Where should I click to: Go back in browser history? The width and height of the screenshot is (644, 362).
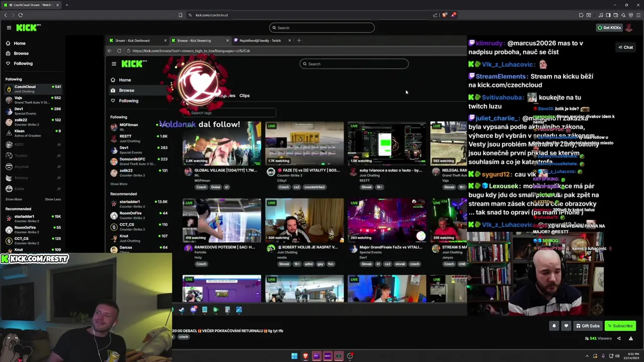coord(6,15)
